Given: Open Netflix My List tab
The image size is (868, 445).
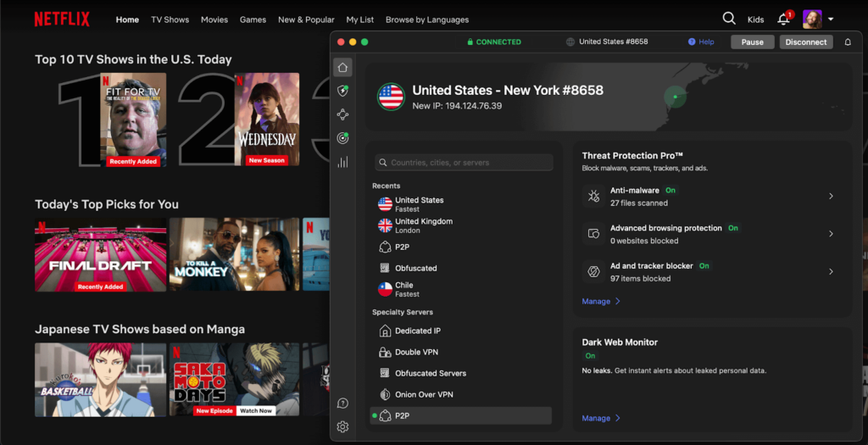Looking at the screenshot, I should (359, 19).
